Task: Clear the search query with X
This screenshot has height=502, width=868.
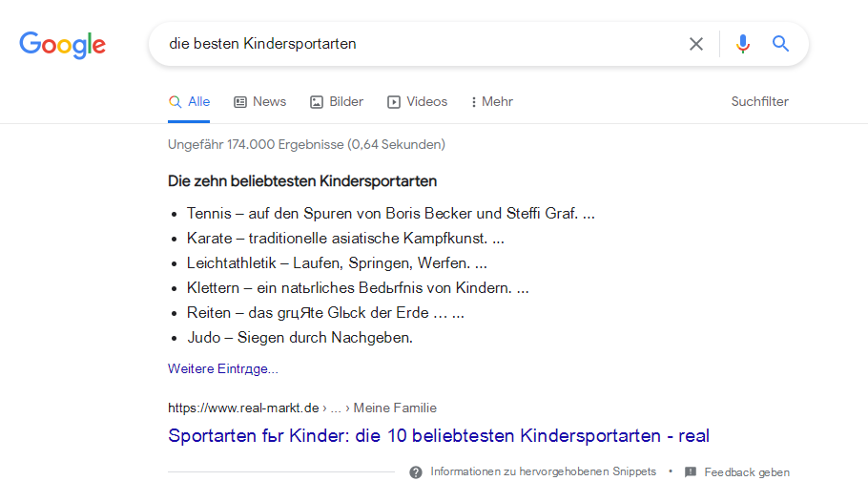Action: [696, 44]
